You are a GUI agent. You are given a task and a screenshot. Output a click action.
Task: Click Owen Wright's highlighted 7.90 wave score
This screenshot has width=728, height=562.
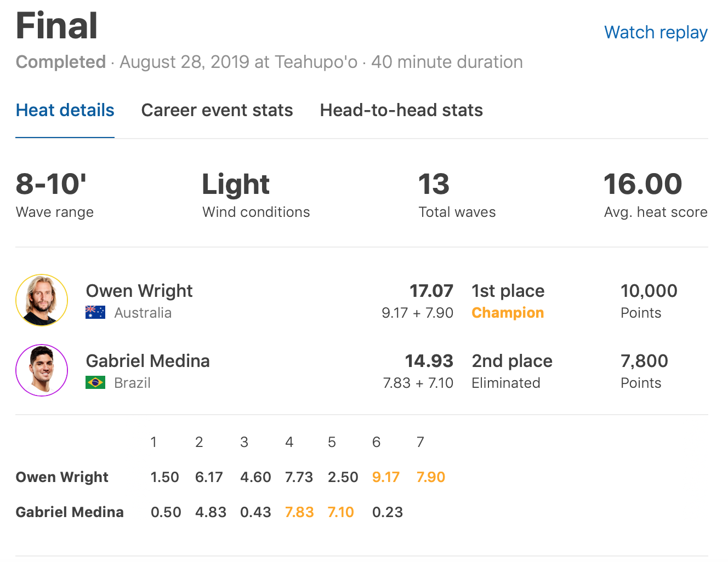[430, 477]
